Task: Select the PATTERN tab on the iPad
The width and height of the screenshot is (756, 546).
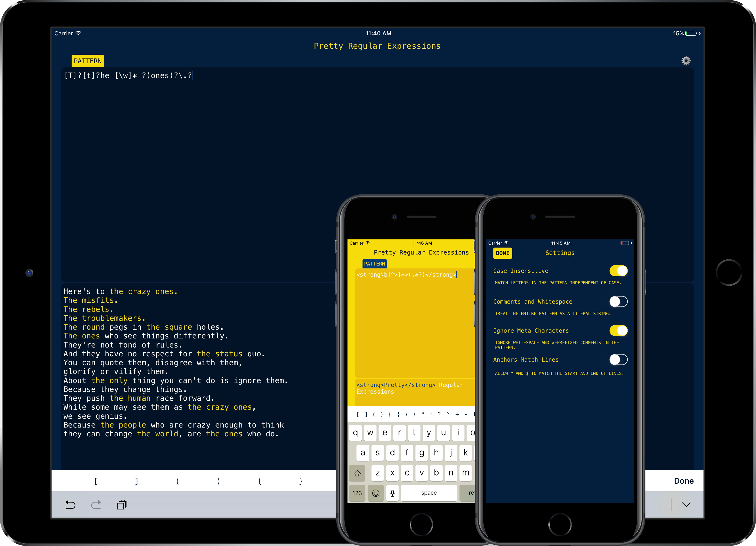Action: point(88,61)
